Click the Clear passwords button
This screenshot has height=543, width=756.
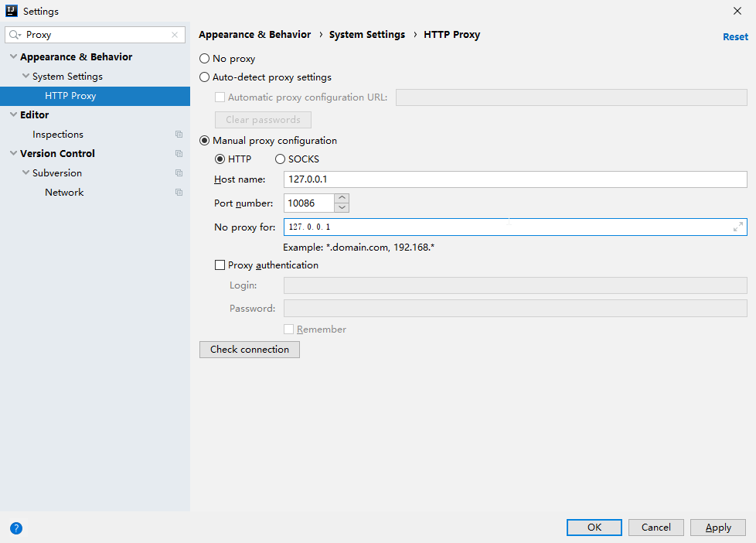[263, 120]
